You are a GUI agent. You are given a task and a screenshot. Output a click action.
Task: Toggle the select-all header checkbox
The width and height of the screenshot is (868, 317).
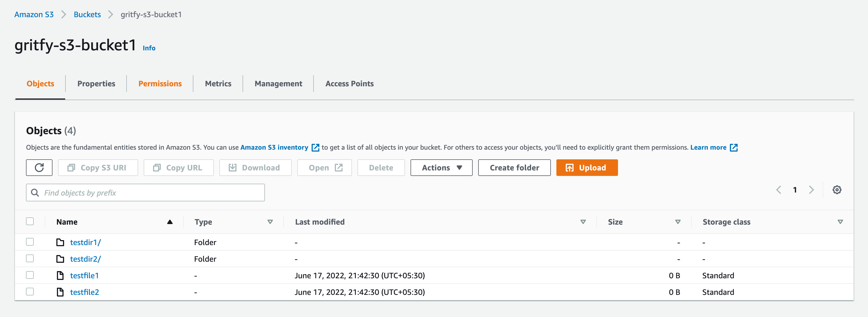[30, 222]
